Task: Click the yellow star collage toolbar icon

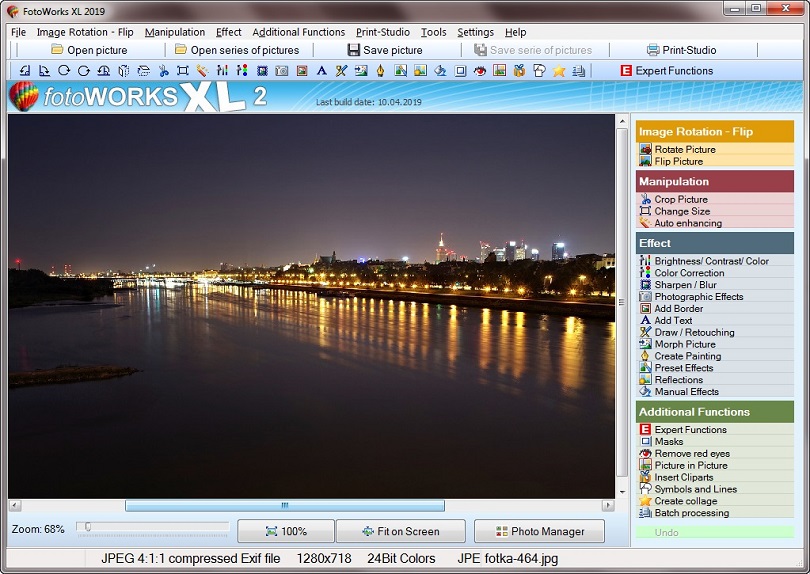Action: click(559, 71)
